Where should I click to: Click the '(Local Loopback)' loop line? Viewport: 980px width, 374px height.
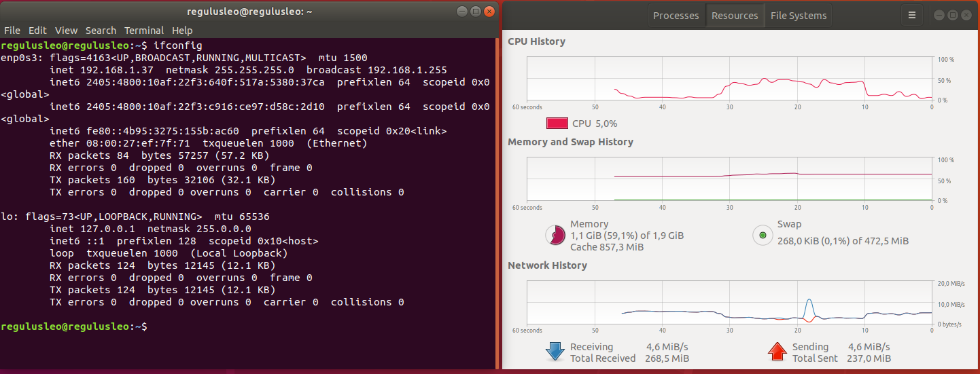[x=169, y=253]
